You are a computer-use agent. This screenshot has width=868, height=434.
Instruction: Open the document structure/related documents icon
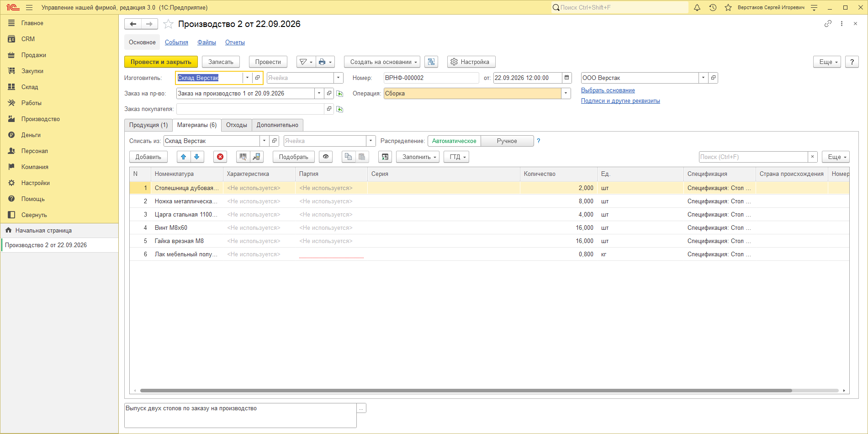point(431,62)
